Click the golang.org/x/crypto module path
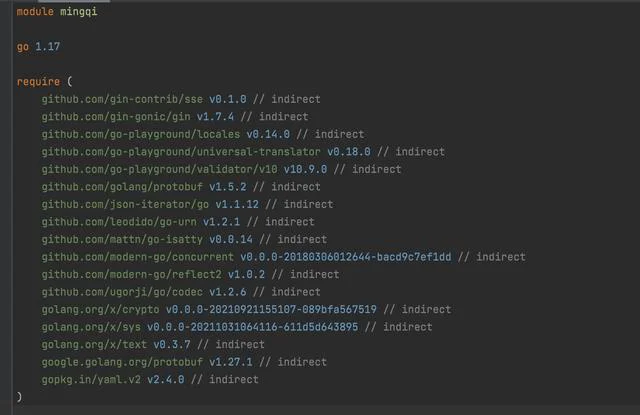 pos(100,310)
